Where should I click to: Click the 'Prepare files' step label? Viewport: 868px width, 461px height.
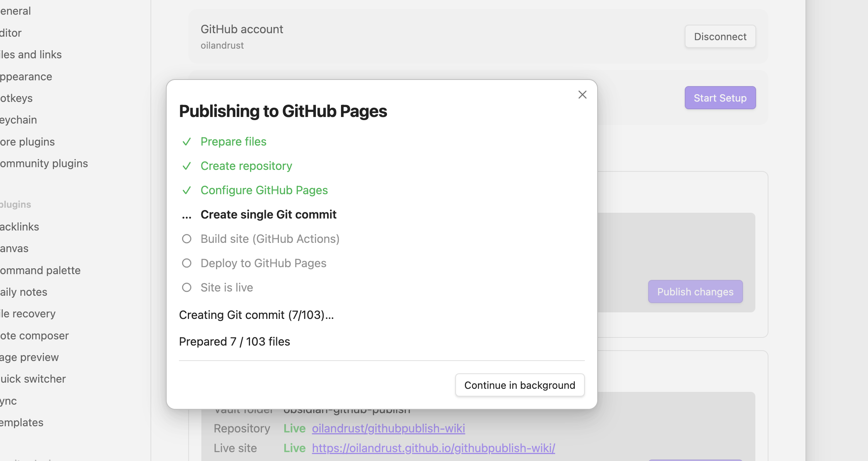pyautogui.click(x=233, y=142)
